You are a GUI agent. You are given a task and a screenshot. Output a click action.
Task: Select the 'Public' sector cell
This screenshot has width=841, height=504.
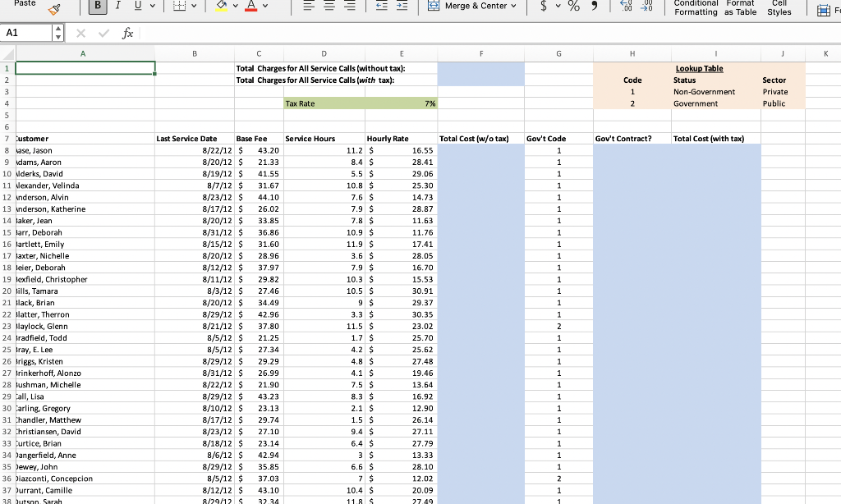[x=783, y=103]
